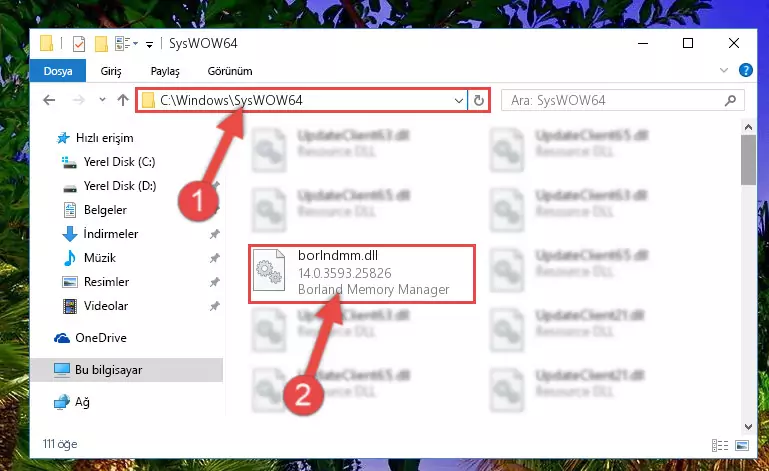This screenshot has width=769, height=471.
Task: Click the search magnifier icon
Action: tap(730, 101)
